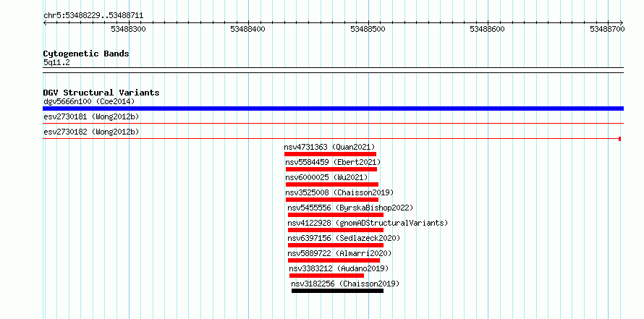Click the nsv5889722 (Almarri2020) label
Screen dimensions: 644x319
pyautogui.click(x=339, y=253)
